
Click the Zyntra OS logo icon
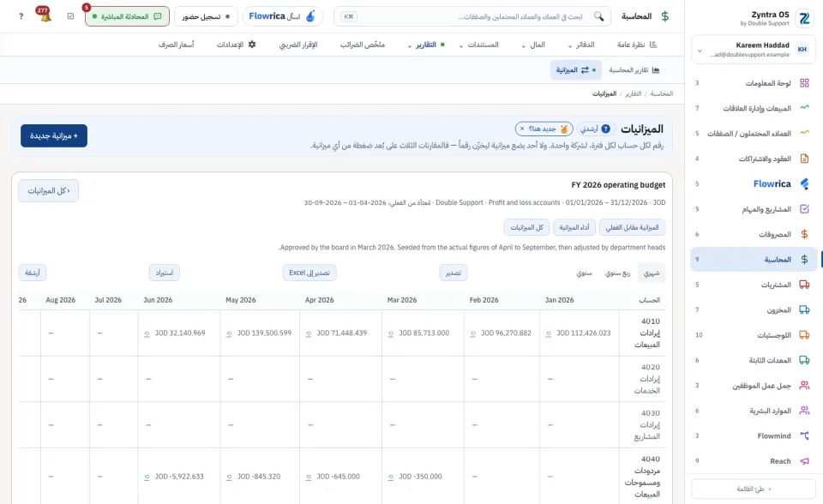[x=804, y=18]
